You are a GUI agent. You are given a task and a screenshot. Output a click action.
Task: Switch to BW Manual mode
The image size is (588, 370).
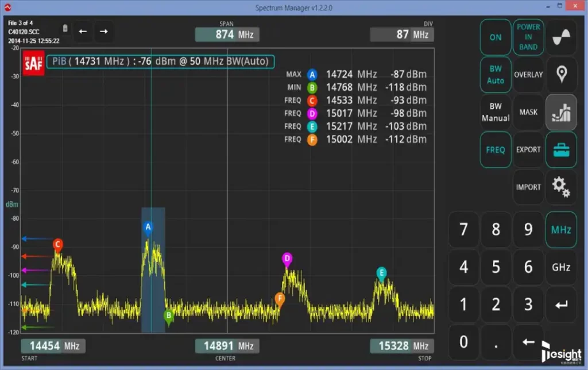pyautogui.click(x=496, y=112)
